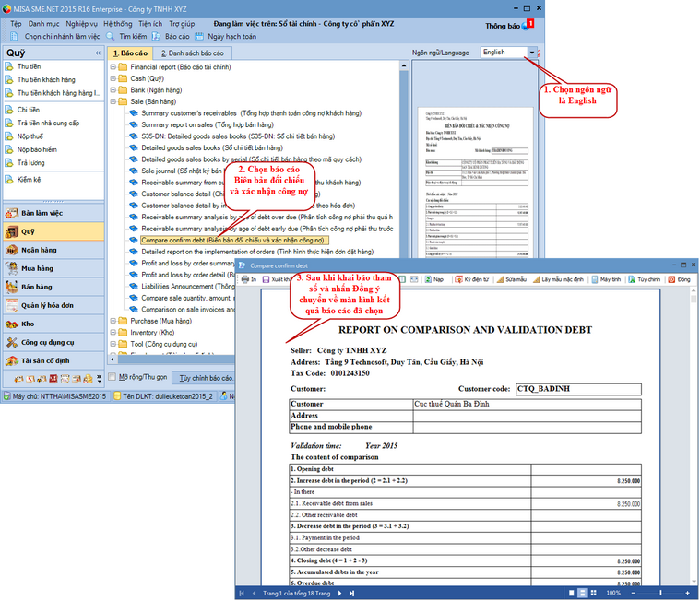Open Ngân hàng module in sidebar
Screen dimensions: 700x601
tap(53, 250)
